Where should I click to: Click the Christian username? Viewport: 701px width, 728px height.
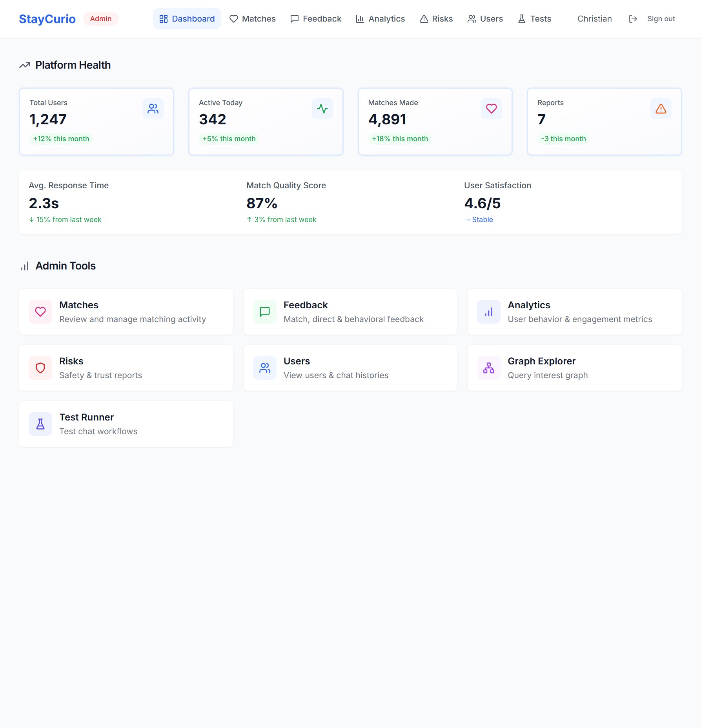click(x=594, y=19)
